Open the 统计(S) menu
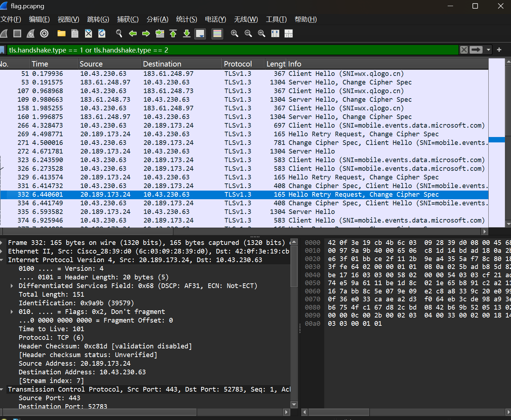The height and width of the screenshot is (420, 511). click(186, 19)
